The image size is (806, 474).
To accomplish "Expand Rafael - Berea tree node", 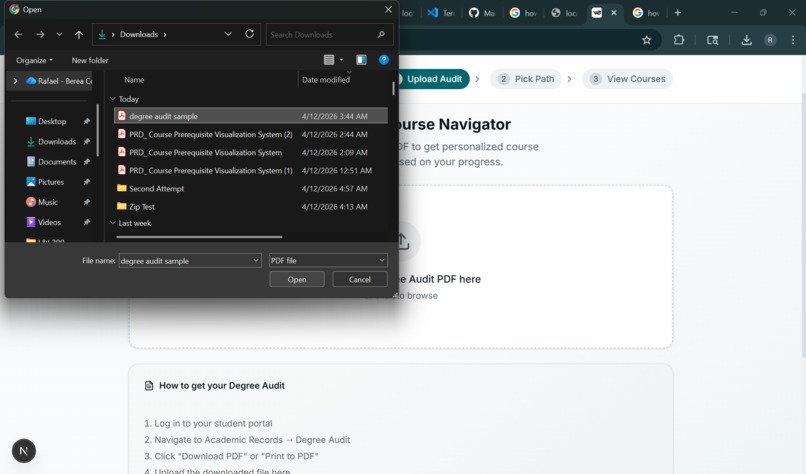I will click(x=15, y=81).
